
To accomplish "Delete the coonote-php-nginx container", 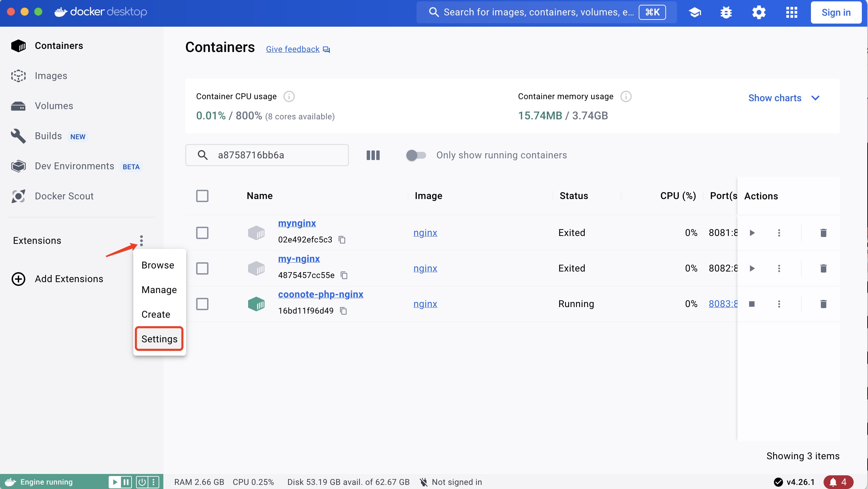I will pyautogui.click(x=824, y=304).
